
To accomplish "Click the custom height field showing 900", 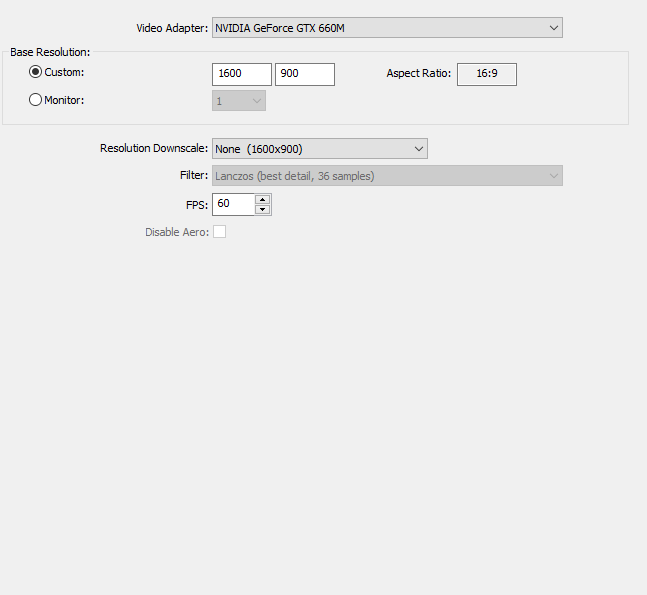I will 305,74.
